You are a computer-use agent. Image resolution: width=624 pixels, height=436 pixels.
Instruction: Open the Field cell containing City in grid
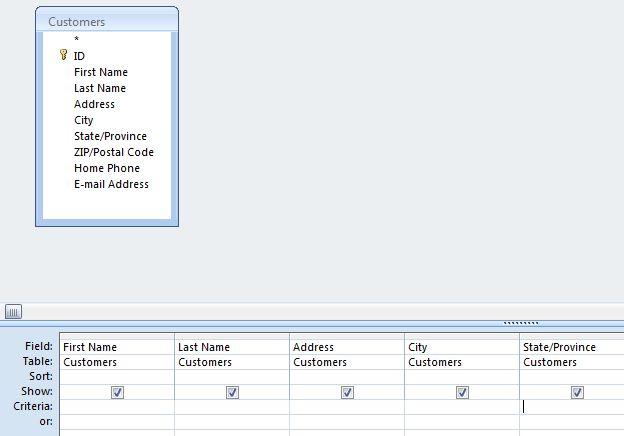tap(462, 347)
